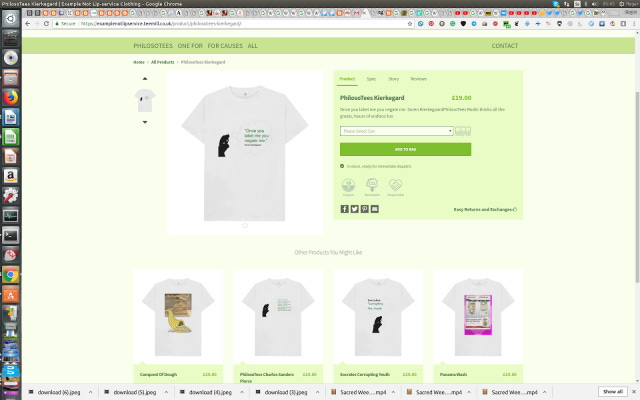This screenshot has height=400, width=640.
Task: Open LibreOffice Calc from dock
Action: pos(11,137)
